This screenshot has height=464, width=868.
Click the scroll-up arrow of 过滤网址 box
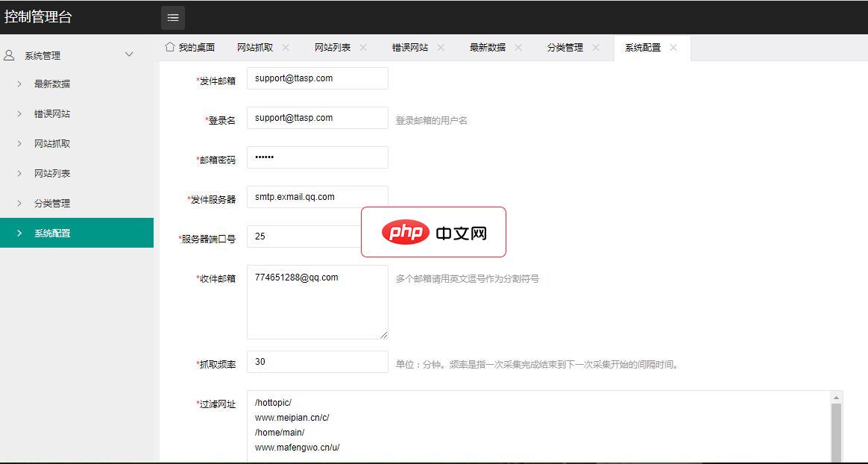837,398
